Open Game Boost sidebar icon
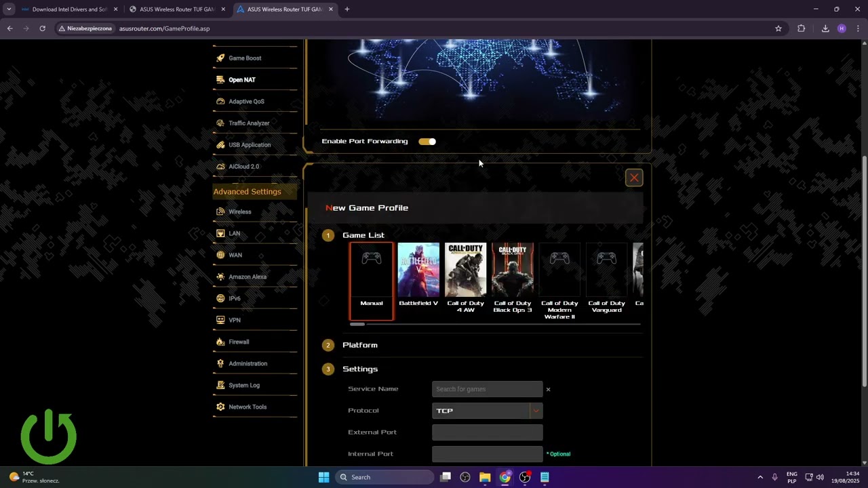Viewport: 868px width, 488px height. coord(220,58)
